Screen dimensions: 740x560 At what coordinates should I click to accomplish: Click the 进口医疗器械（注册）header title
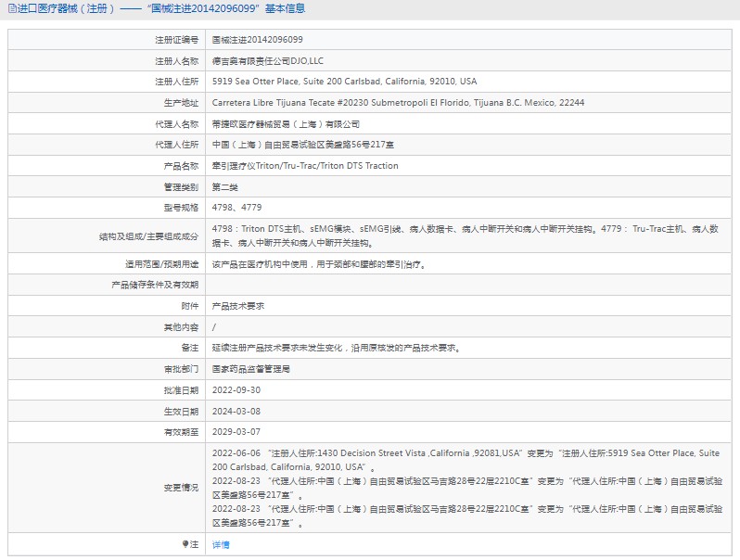[66, 9]
